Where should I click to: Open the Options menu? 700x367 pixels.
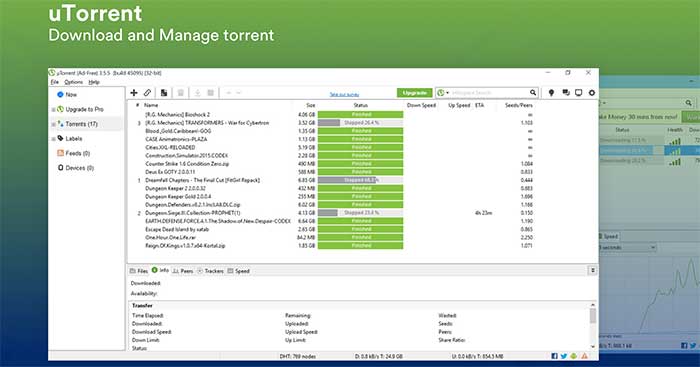[73, 82]
